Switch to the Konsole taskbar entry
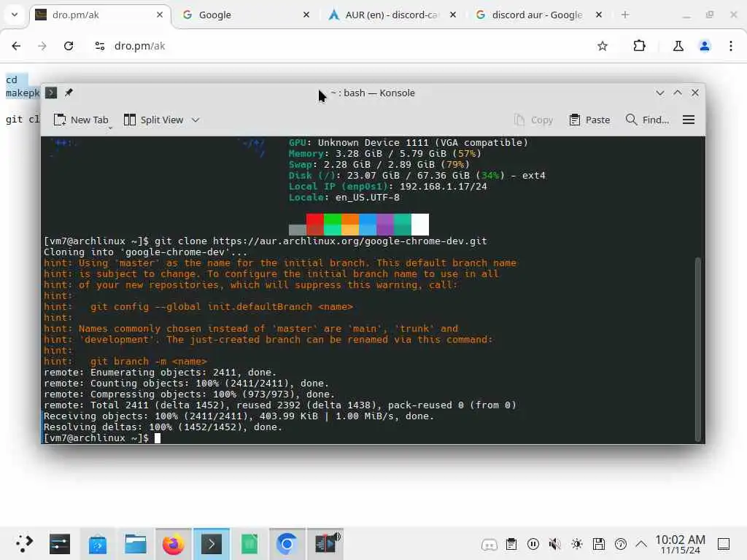This screenshot has height=560, width=747. [211, 544]
